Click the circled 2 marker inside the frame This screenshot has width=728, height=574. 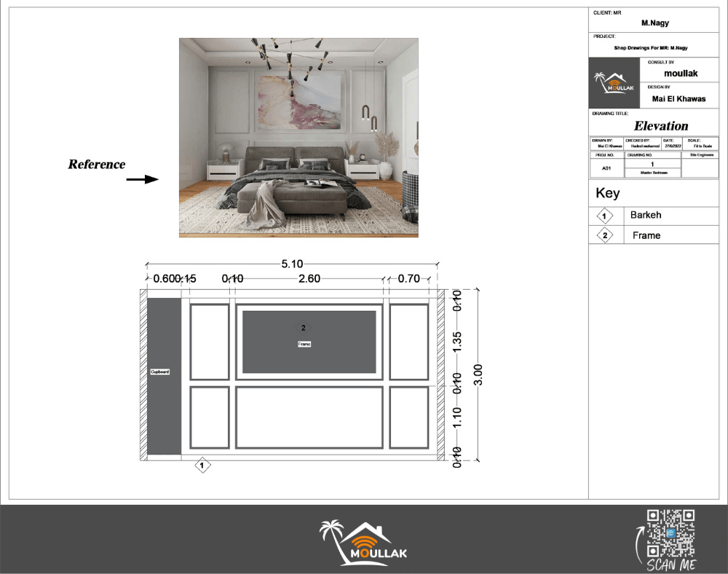coord(304,328)
